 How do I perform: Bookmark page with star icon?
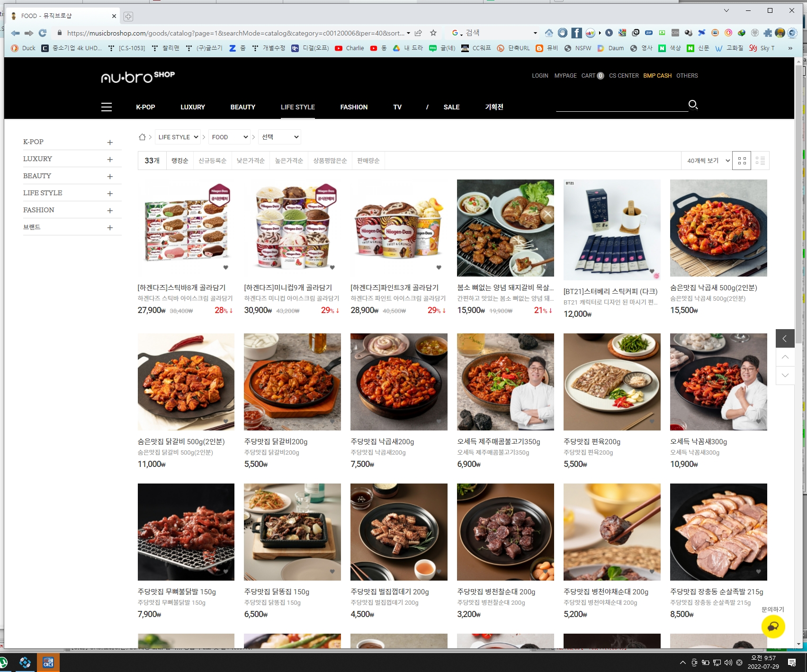433,33
